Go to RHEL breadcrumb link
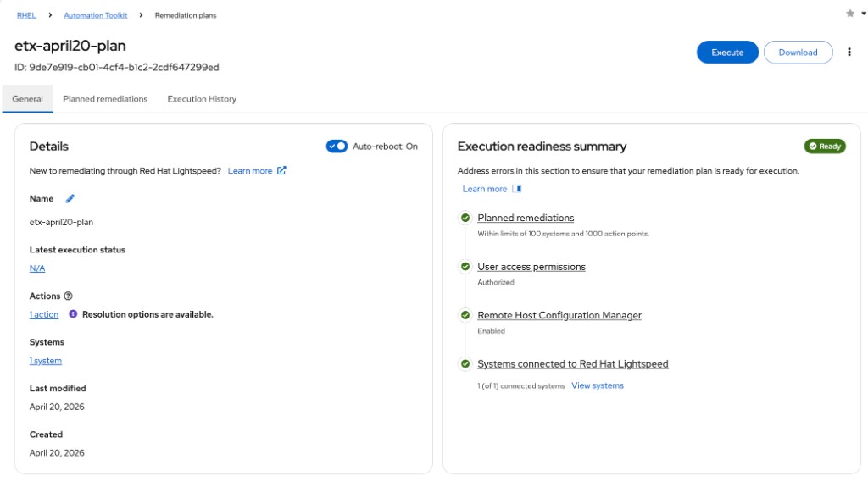The image size is (868, 487). [26, 15]
